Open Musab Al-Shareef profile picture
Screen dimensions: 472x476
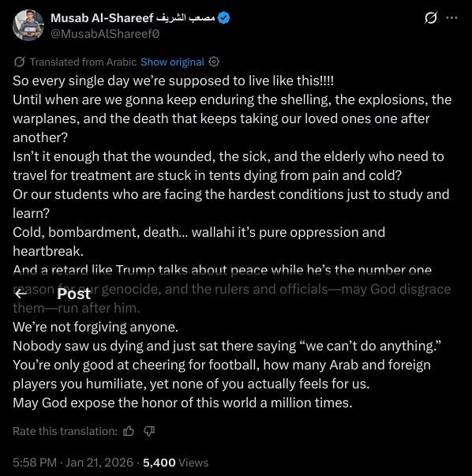pos(28,25)
